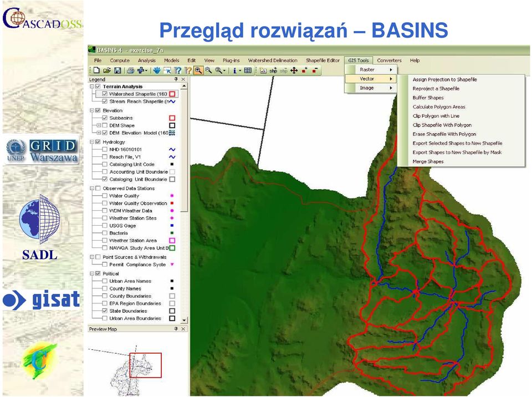The width and height of the screenshot is (532, 397).
Task: Click the Legend scrollbar down arrow
Action: pos(184,320)
